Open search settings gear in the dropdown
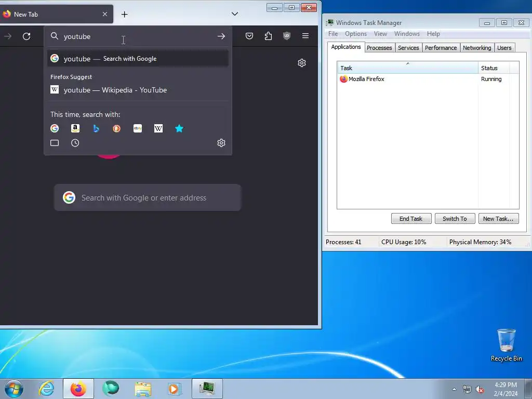Screen dimensions: 532x399 point(221,143)
